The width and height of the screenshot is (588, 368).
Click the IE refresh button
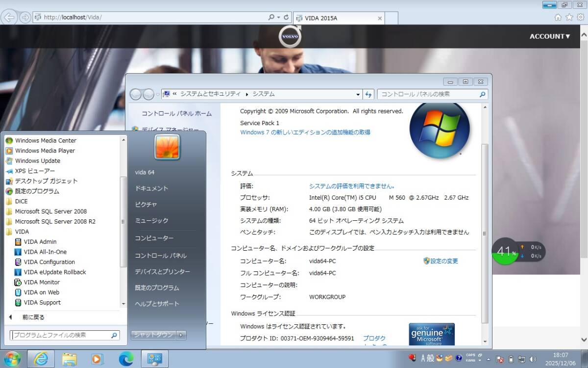click(x=287, y=17)
